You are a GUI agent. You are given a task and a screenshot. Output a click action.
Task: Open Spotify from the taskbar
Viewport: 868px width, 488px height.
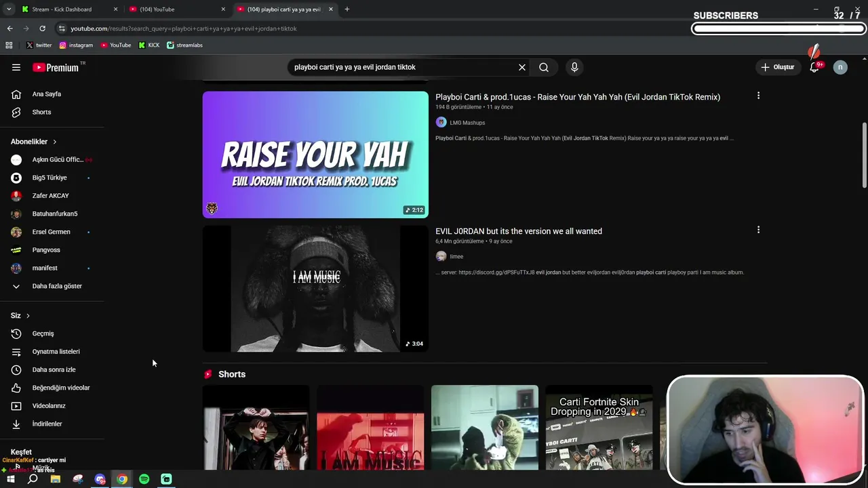[x=144, y=479]
